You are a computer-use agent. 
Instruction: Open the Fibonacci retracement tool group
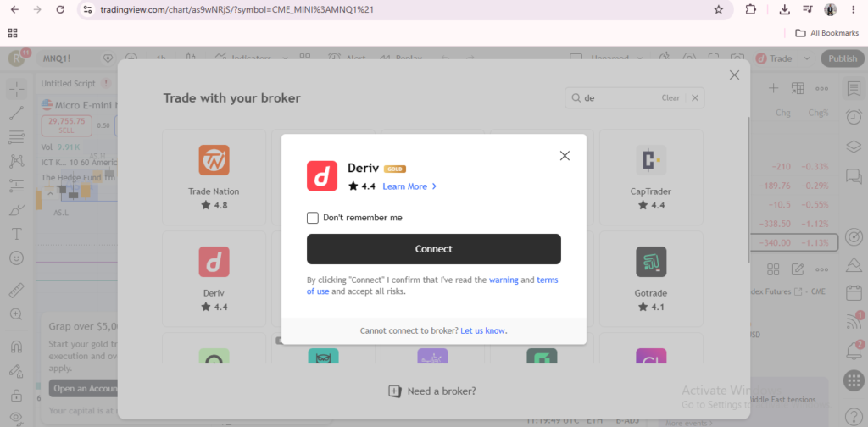pyautogui.click(x=17, y=137)
